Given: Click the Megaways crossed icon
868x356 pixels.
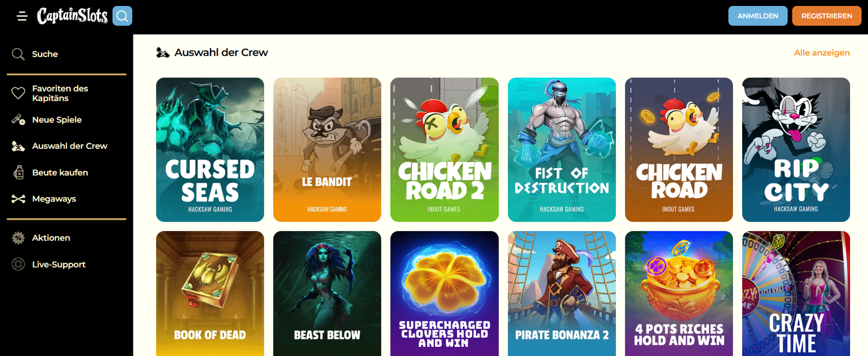Looking at the screenshot, I should [x=18, y=199].
